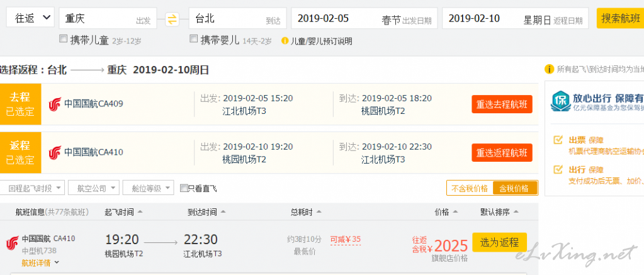Switch to 不含税价格 tab

point(470,188)
